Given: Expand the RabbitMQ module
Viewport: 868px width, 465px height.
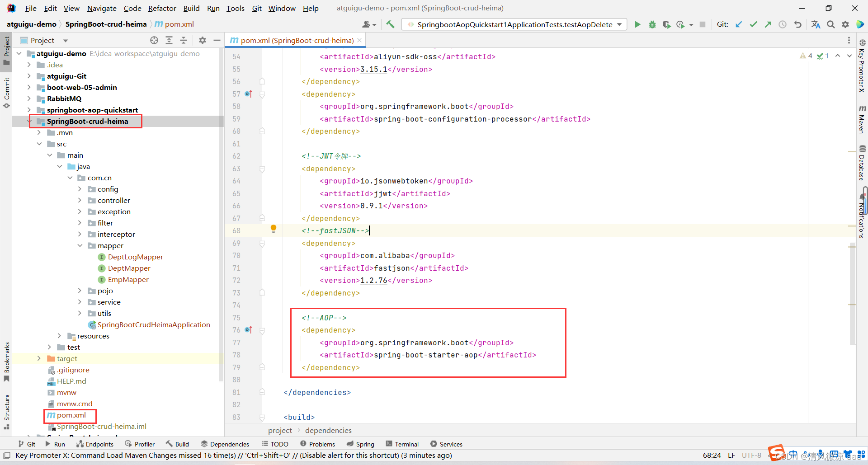Looking at the screenshot, I should 29,99.
